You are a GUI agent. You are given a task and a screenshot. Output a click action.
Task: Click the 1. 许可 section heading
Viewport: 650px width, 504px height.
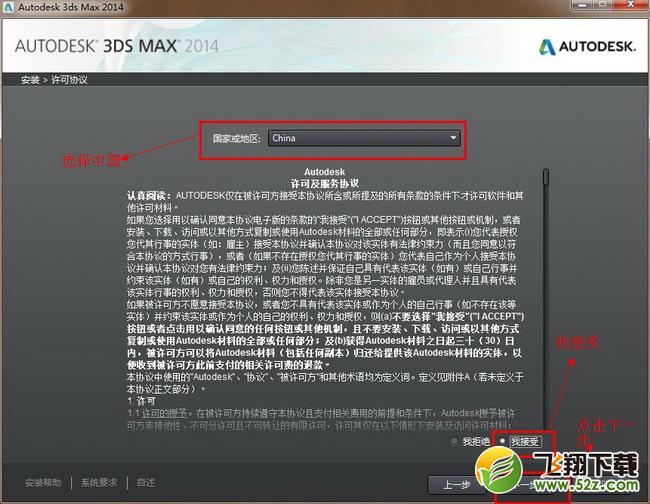click(141, 401)
